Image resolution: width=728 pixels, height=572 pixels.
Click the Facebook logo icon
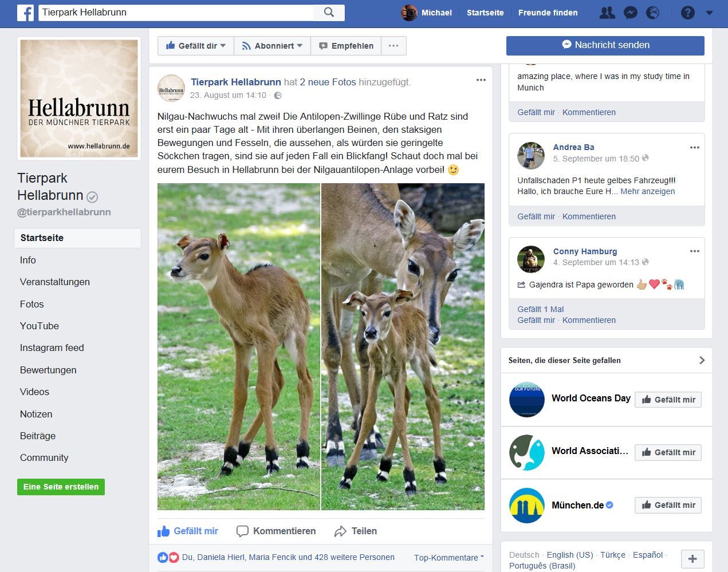point(25,13)
